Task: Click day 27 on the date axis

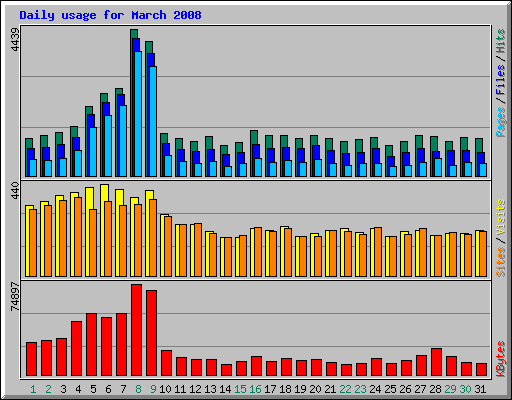Action: pyautogui.click(x=420, y=389)
